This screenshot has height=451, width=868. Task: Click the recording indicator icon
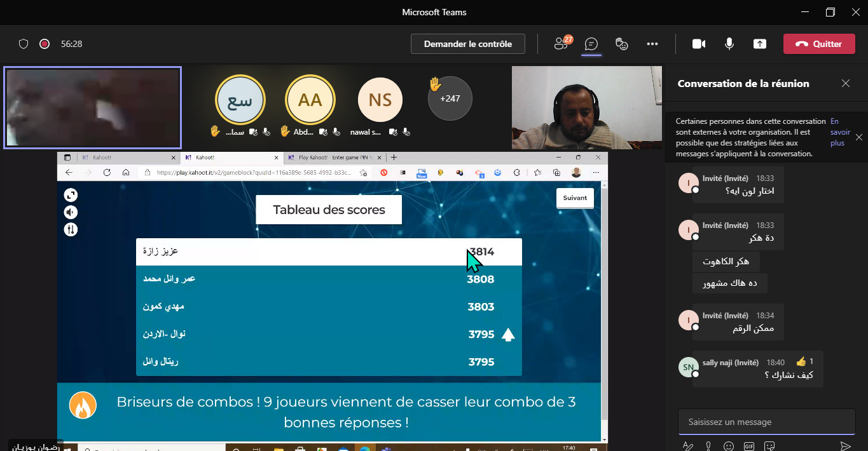pos(45,44)
